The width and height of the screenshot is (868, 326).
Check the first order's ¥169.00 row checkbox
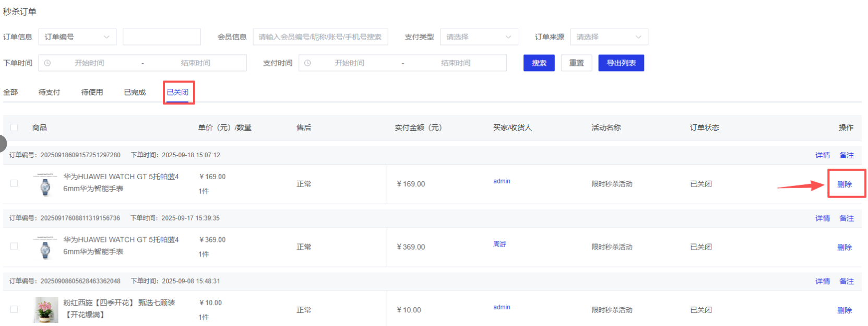tap(14, 183)
